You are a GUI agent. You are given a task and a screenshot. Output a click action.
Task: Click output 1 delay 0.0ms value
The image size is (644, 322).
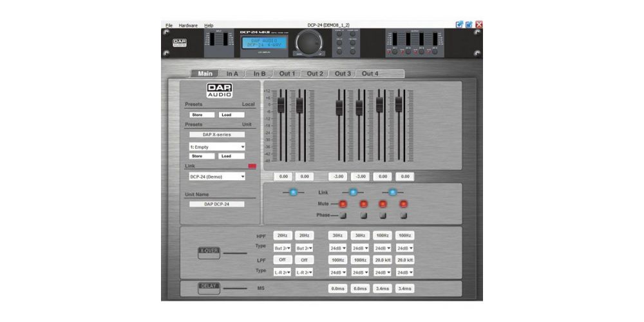click(x=337, y=289)
